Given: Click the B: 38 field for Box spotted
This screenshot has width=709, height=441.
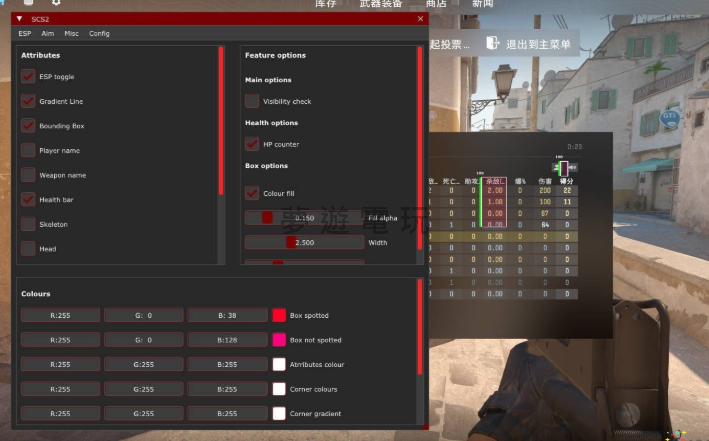Looking at the screenshot, I should [227, 315].
